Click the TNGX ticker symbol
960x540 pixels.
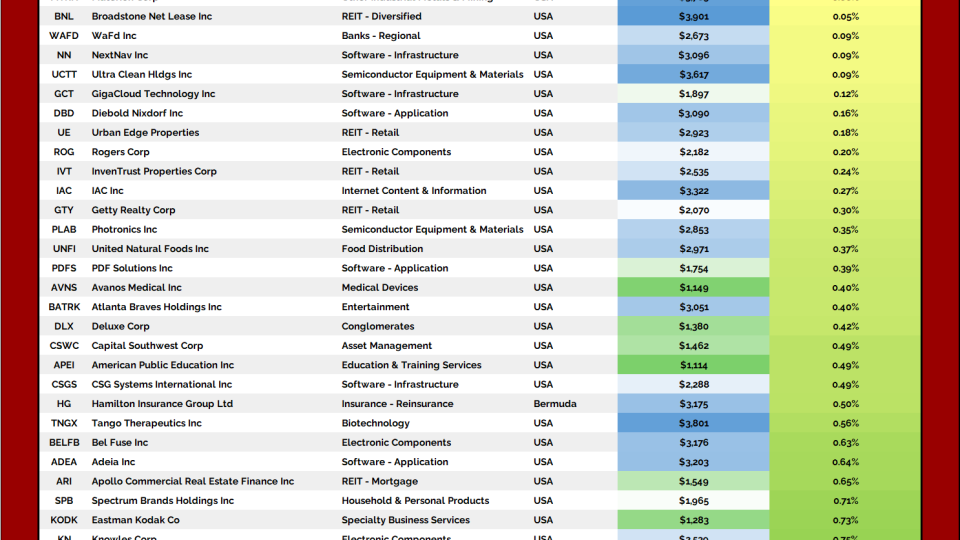point(64,423)
